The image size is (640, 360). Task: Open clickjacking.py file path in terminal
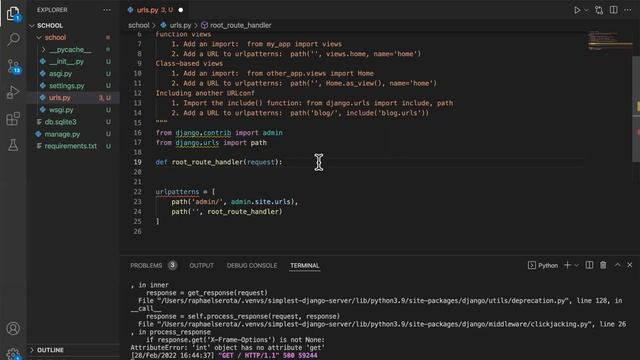(x=375, y=324)
